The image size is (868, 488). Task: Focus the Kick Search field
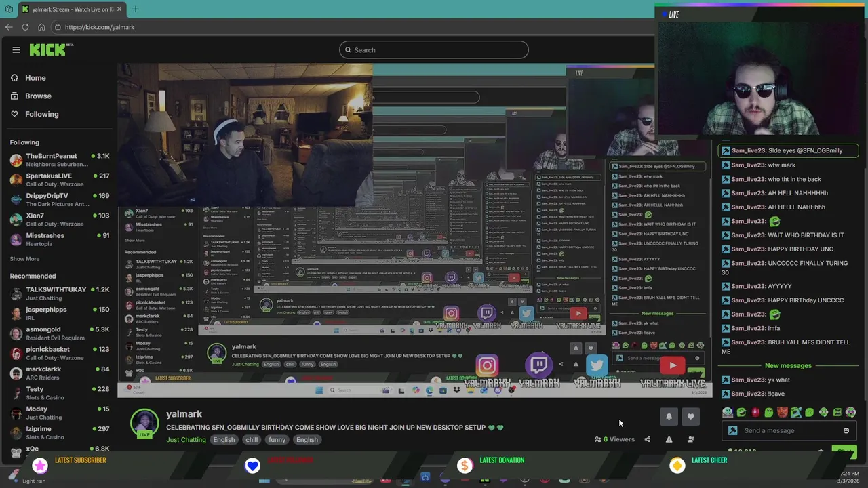[434, 49]
